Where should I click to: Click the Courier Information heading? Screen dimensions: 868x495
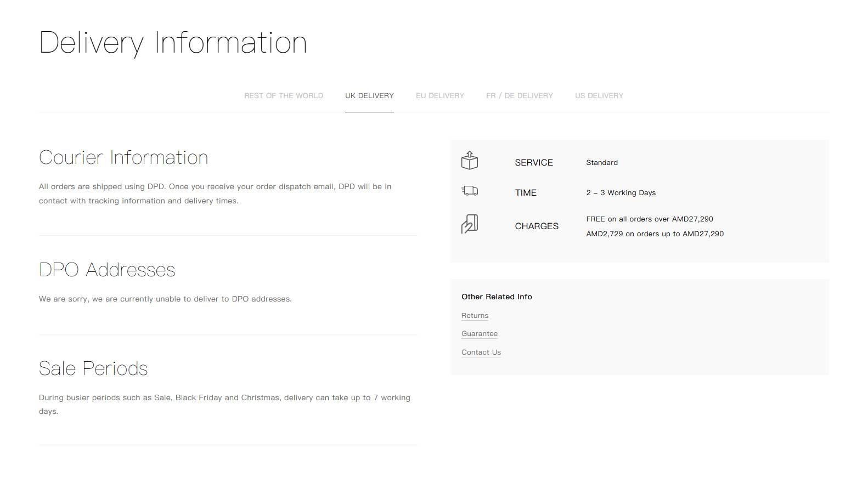[123, 157]
